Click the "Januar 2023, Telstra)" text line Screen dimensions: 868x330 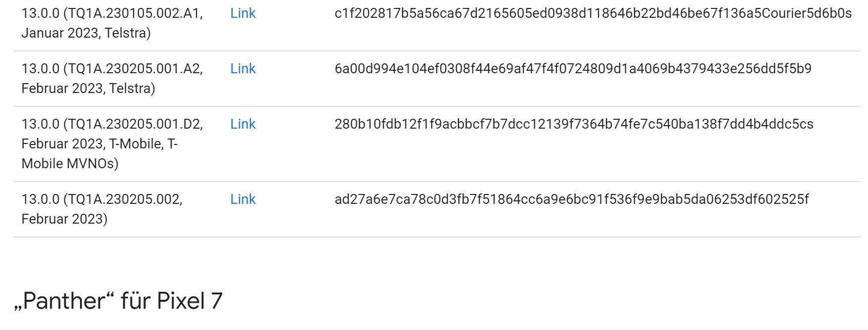tap(86, 33)
